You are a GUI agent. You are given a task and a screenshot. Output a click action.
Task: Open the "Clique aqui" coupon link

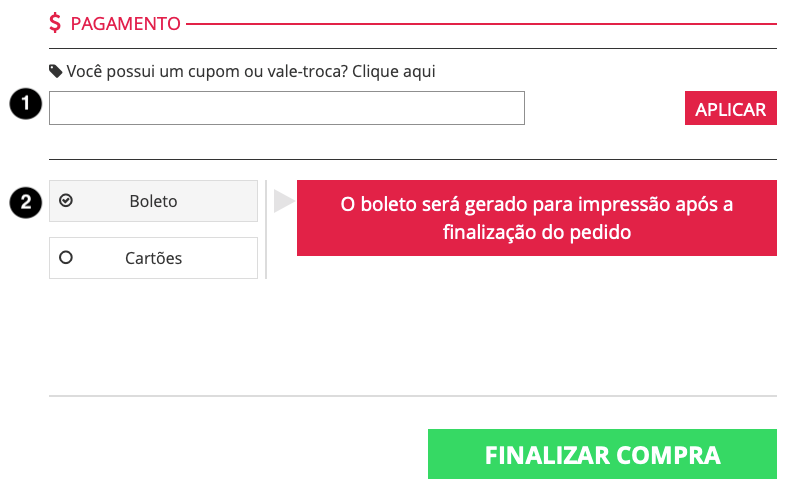coord(393,71)
